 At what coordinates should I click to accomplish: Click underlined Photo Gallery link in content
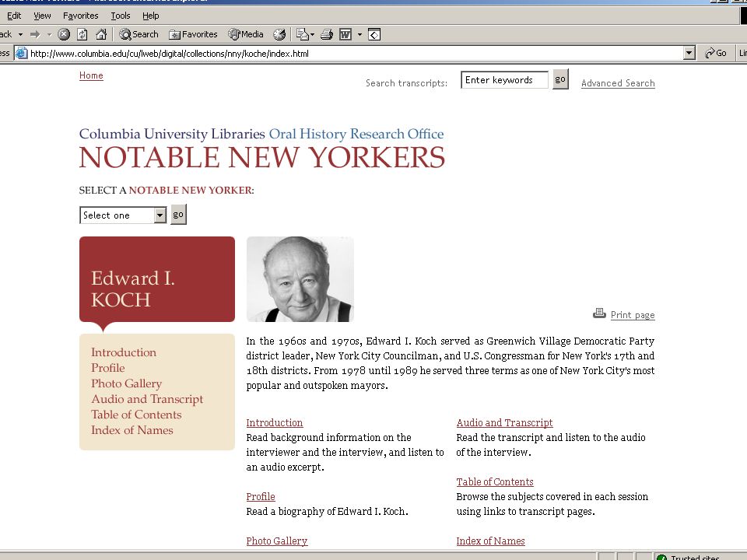(277, 541)
